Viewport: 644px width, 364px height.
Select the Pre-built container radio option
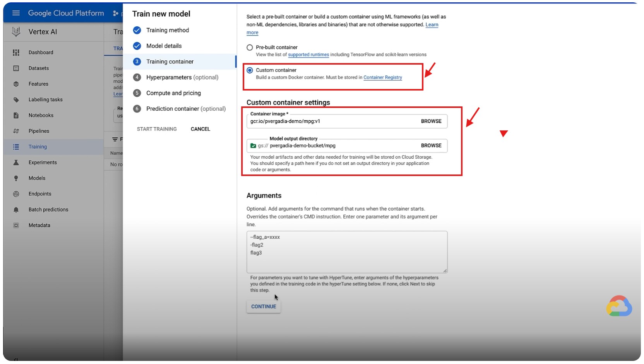click(250, 48)
